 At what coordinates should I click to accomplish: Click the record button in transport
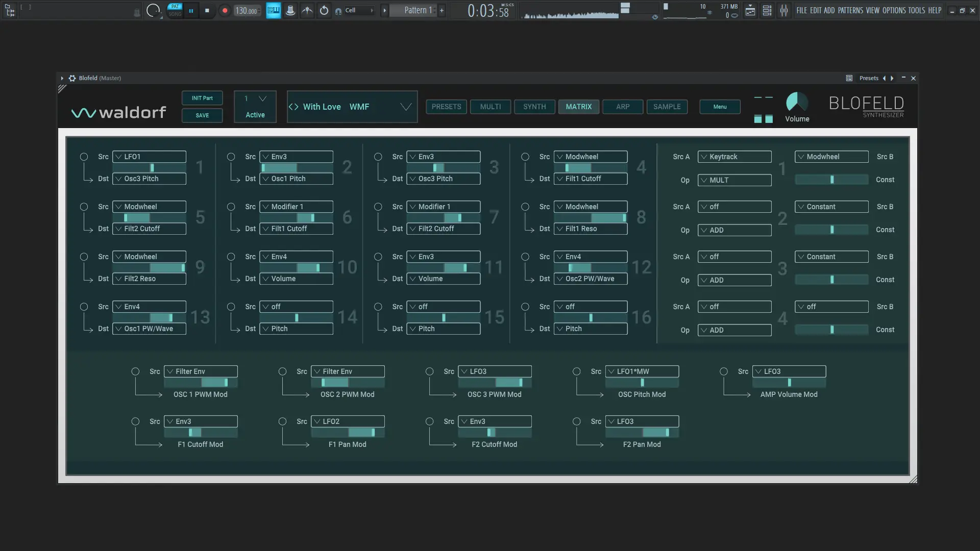pyautogui.click(x=225, y=10)
